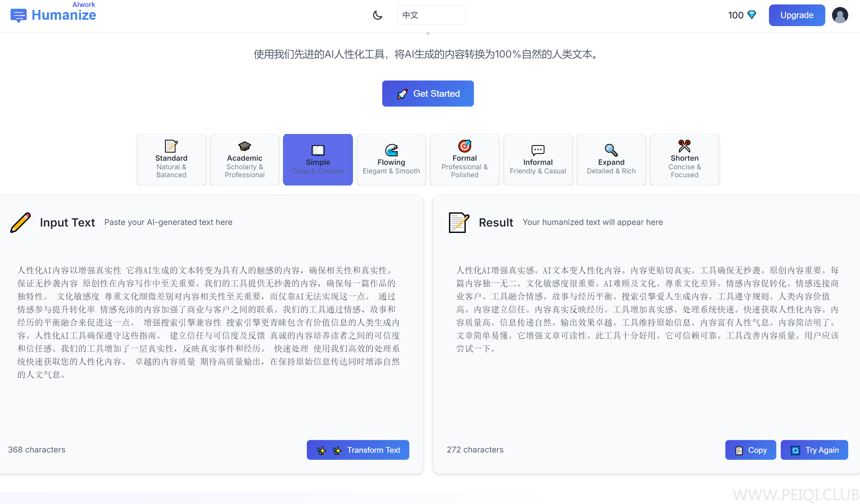Click the Get Started button
This screenshot has height=504, width=860.
[428, 94]
